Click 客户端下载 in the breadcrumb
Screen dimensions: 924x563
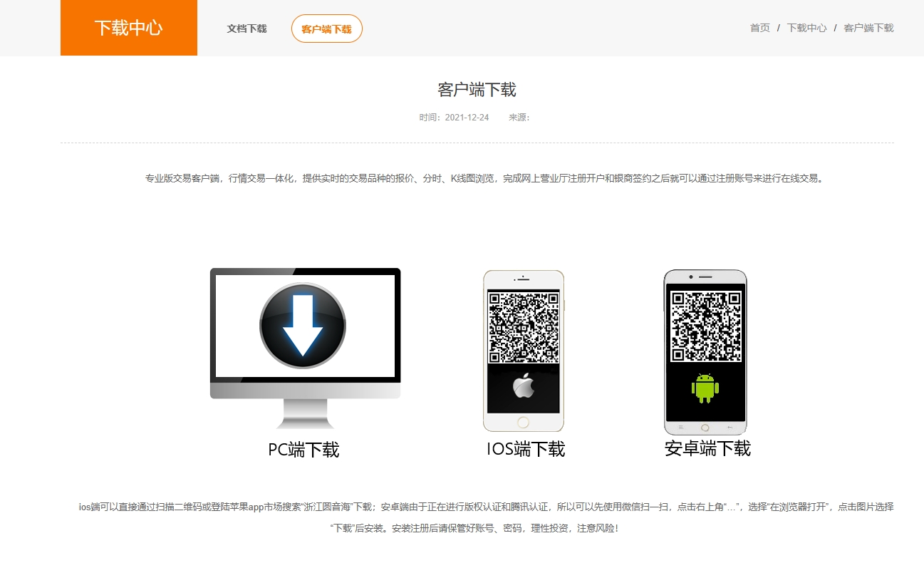(x=868, y=28)
